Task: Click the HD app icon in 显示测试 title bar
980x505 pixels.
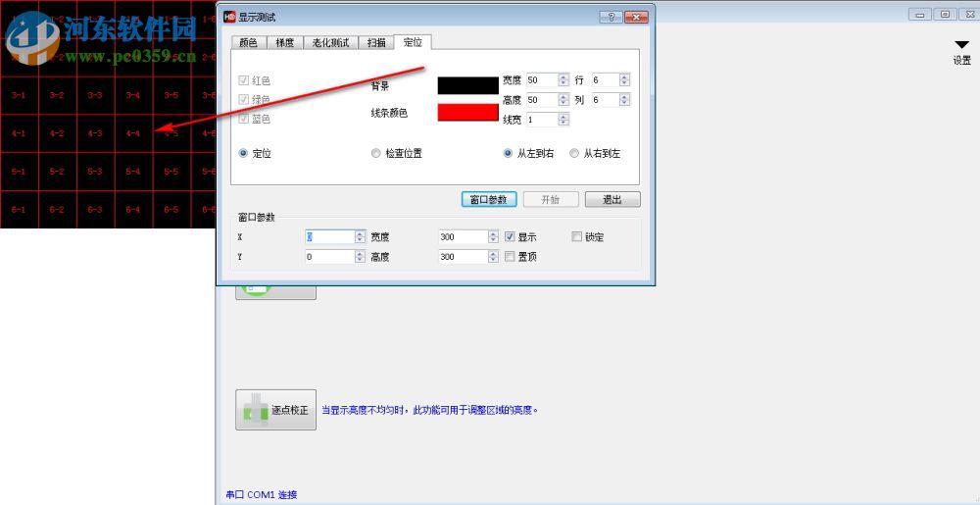Action: [230, 17]
